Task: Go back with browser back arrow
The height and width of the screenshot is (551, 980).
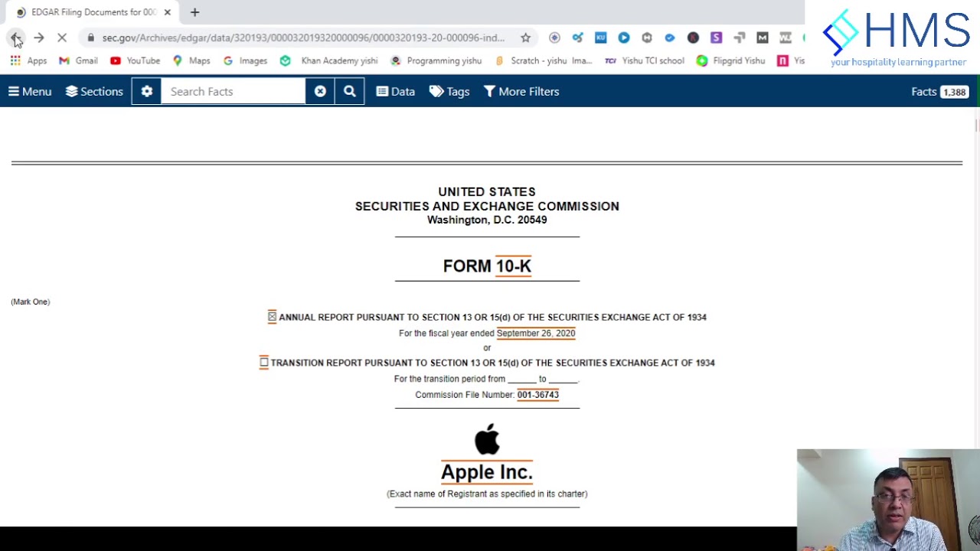Action: click(x=16, y=37)
